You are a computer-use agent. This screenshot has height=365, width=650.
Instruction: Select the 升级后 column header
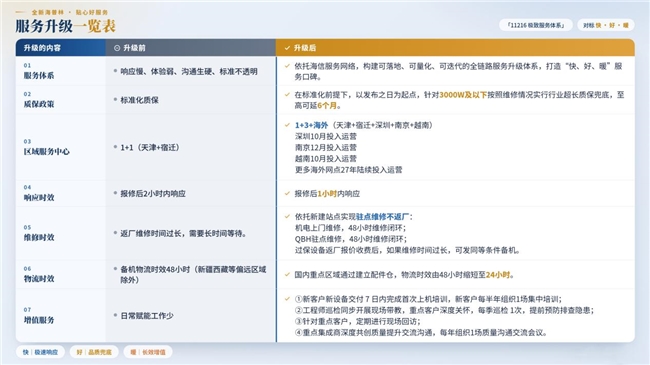pyautogui.click(x=455, y=48)
